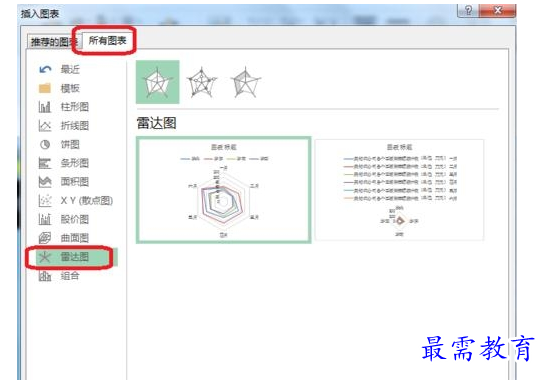Select X Y (散点图) chart type label
543x380 pixels.
(87, 200)
